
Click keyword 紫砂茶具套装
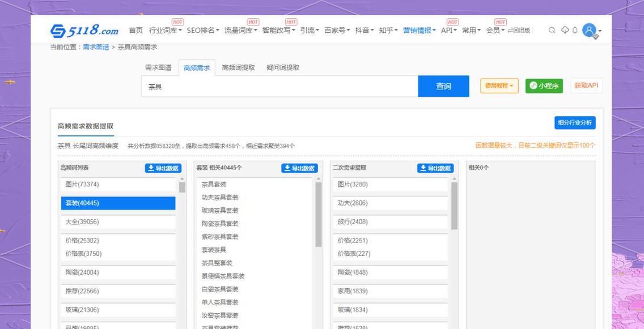[220, 237]
